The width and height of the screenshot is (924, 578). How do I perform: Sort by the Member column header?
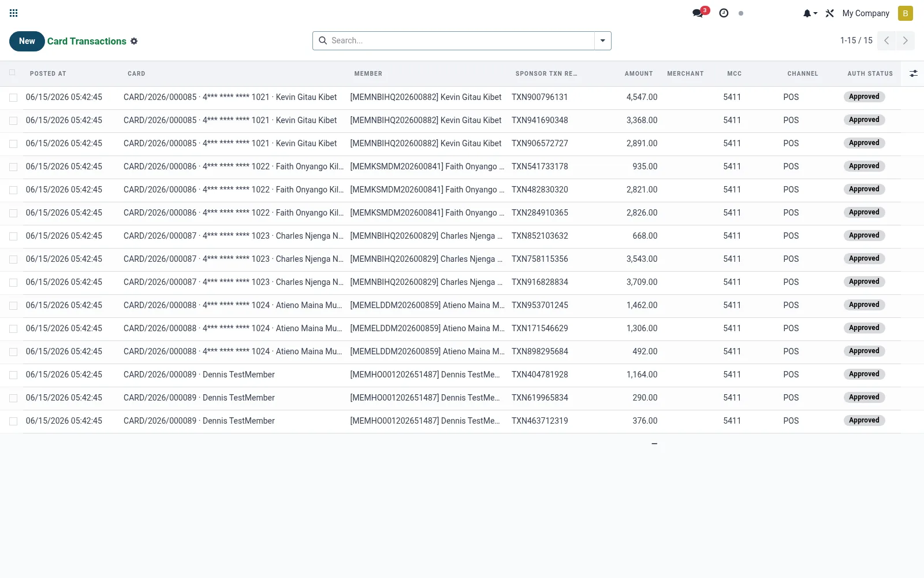click(x=368, y=74)
